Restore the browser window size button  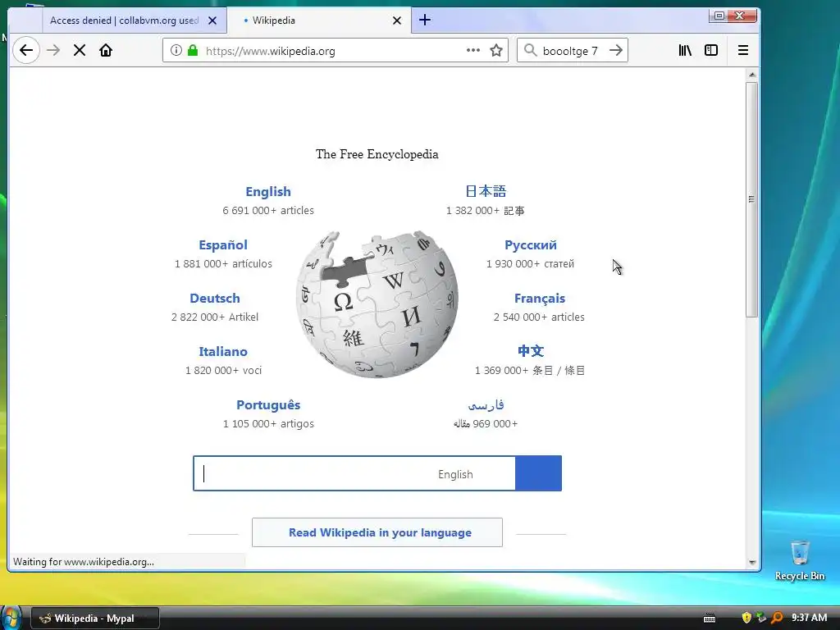pyautogui.click(x=719, y=16)
